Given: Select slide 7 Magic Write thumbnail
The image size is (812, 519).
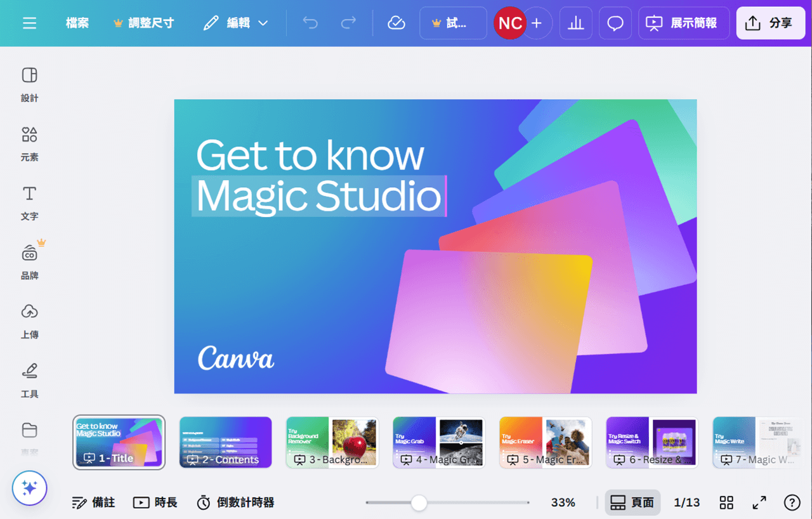Looking at the screenshot, I should click(x=759, y=442).
